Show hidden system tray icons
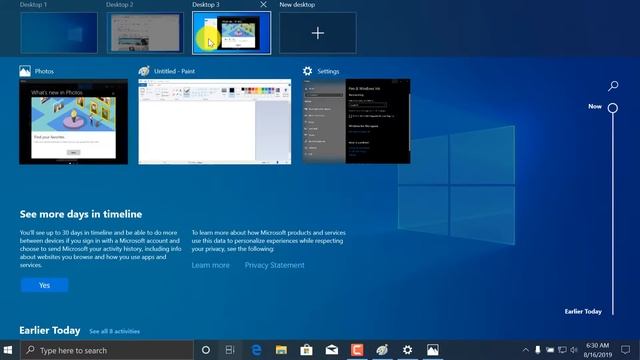The width and height of the screenshot is (640, 360). pos(525,350)
